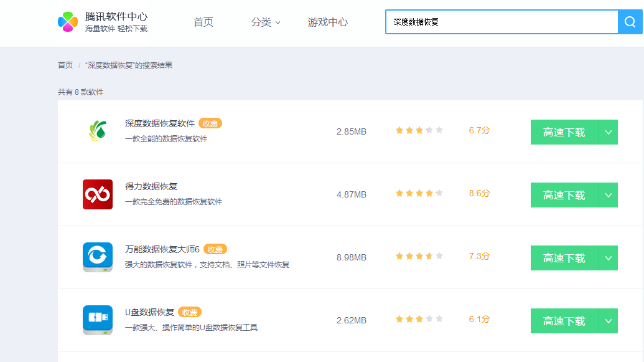644x362 pixels.
Task: Click the star rating of 万能数据恢复大师6
Action: pos(419,256)
